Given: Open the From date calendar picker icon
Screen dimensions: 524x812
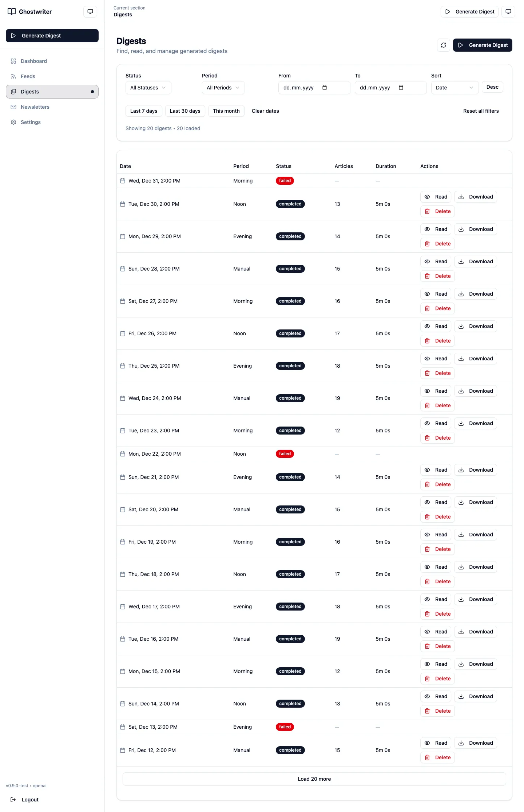Looking at the screenshot, I should pyautogui.click(x=325, y=88).
